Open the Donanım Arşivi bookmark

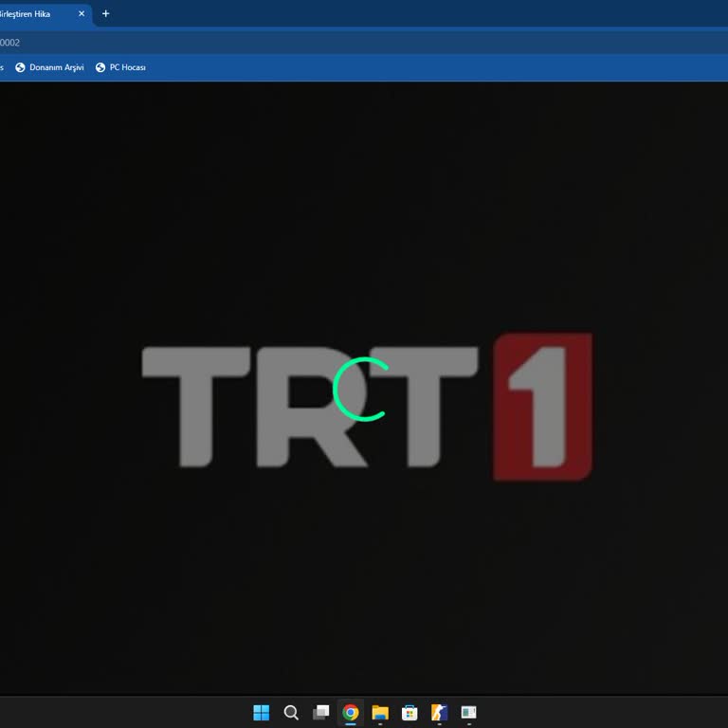pyautogui.click(x=56, y=68)
